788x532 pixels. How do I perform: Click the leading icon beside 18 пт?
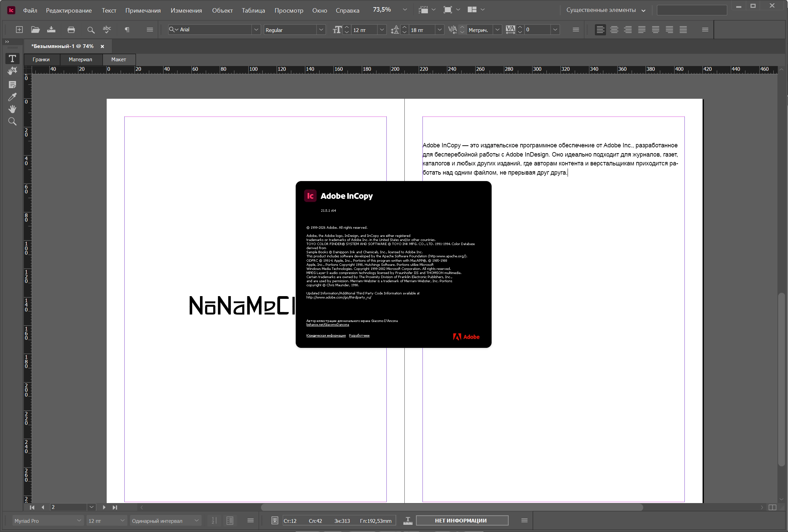tap(395, 30)
